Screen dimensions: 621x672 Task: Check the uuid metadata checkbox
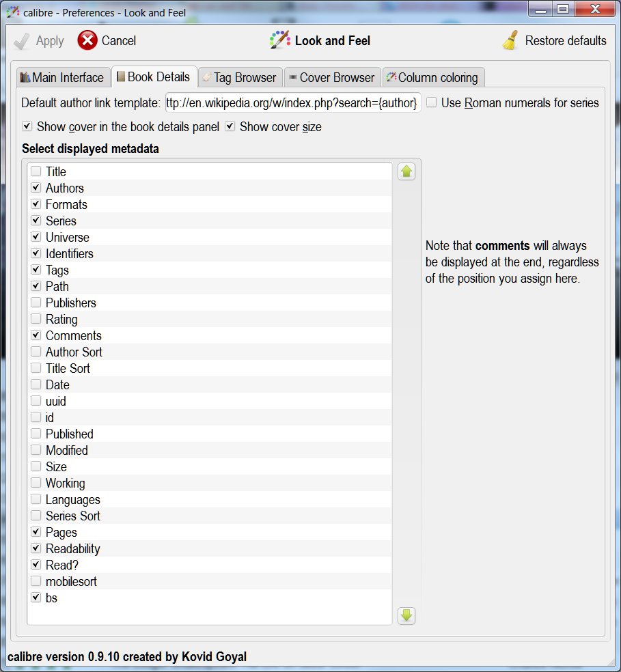(36, 401)
